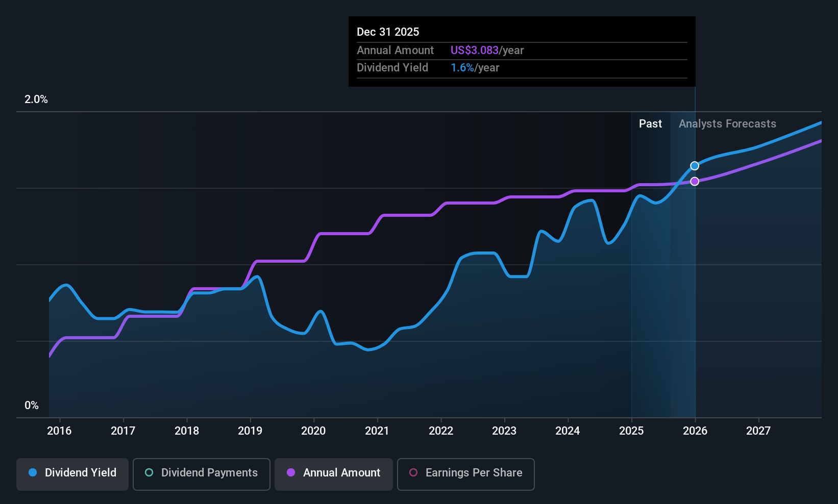Click the US$3.083/year tooltip value
The width and height of the screenshot is (838, 504).
[x=487, y=51]
